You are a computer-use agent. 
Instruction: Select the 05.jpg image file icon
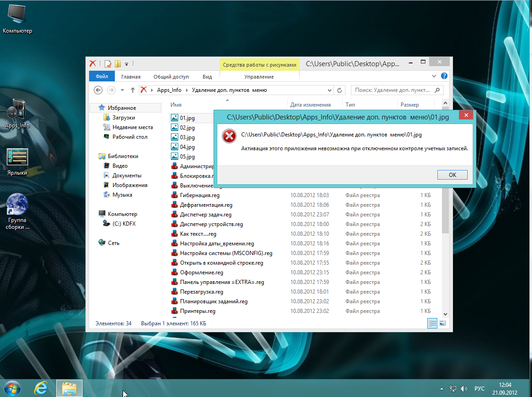click(x=175, y=156)
